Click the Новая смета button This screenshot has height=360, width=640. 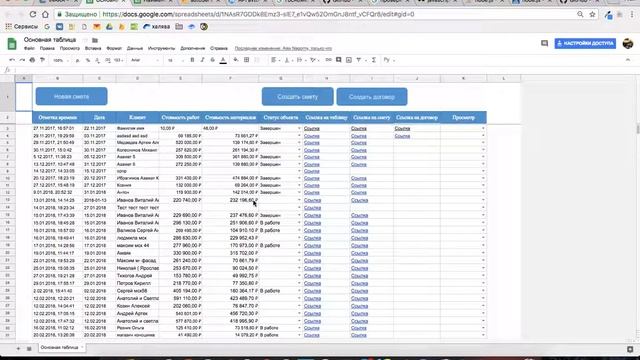[x=71, y=97]
